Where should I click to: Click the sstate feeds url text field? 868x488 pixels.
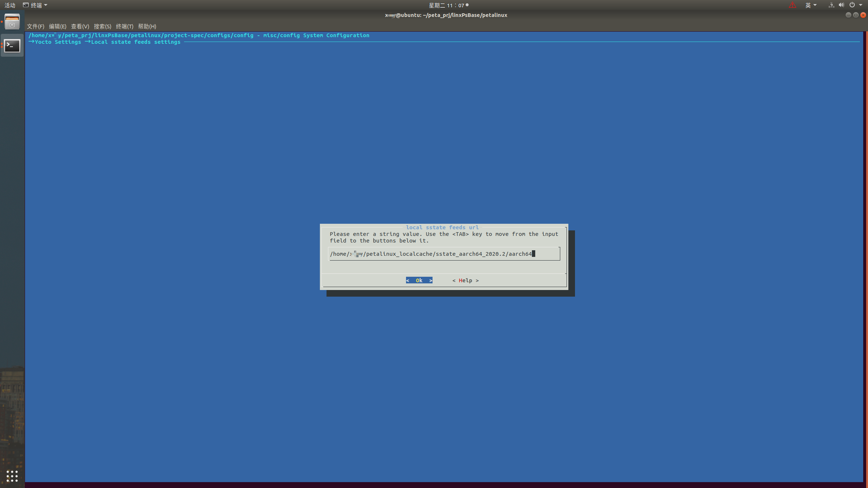pyautogui.click(x=444, y=254)
